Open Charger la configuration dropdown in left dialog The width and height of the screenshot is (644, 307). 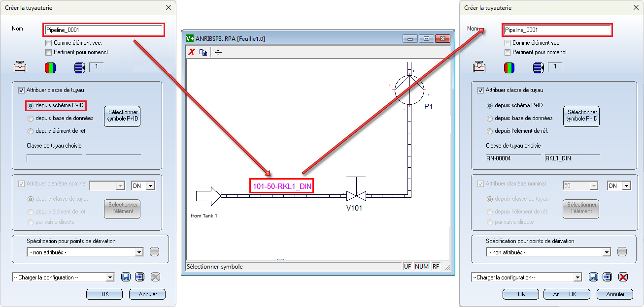coord(110,277)
